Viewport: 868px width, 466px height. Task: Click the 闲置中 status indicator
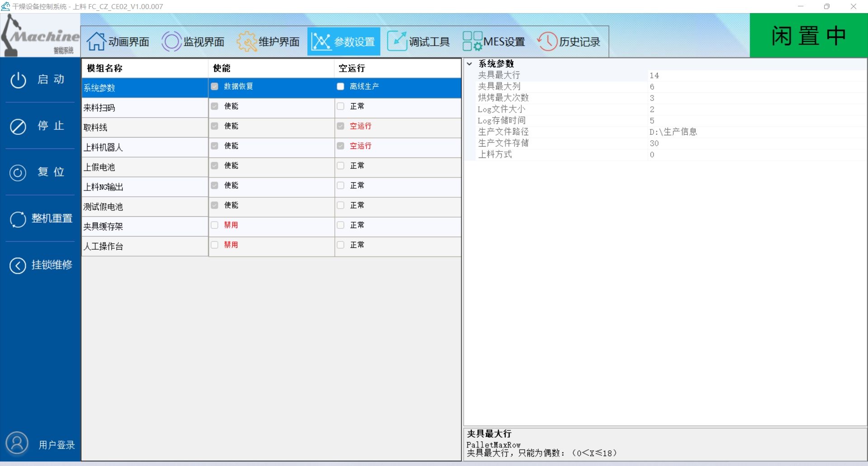point(809,35)
